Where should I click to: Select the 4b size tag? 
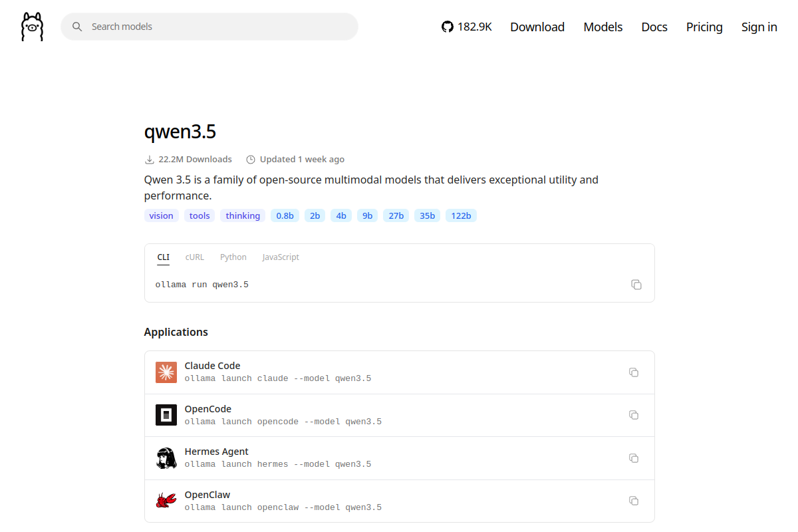(x=341, y=215)
